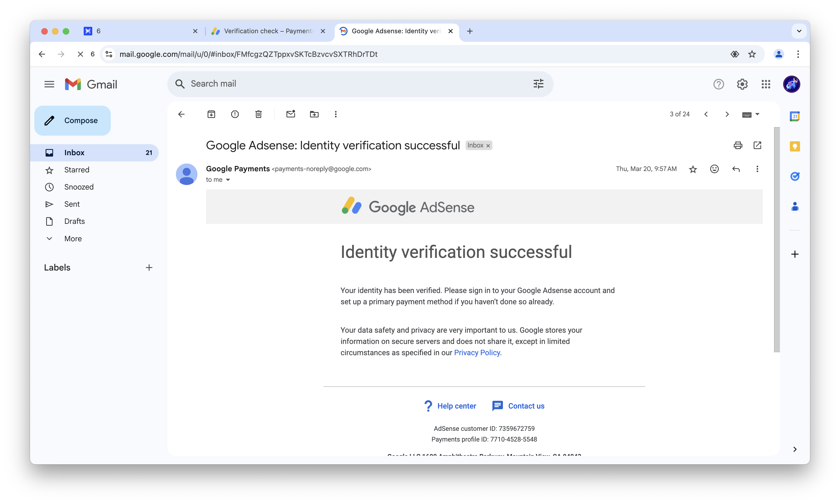This screenshot has height=504, width=840.
Task: Open the email in a new window
Action: click(757, 145)
